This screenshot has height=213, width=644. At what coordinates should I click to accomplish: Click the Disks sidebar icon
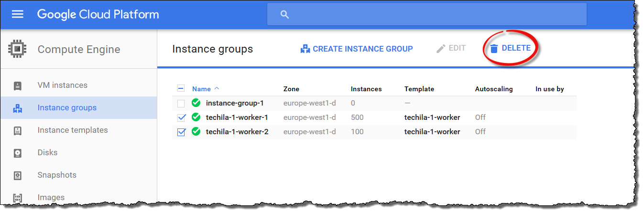18,153
